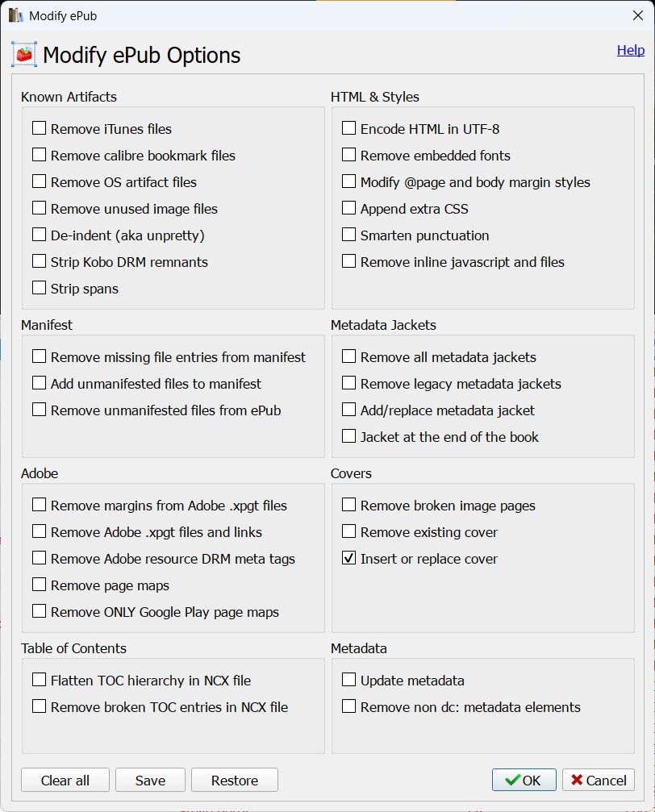Click the Modify ePub toolbox icon in header
655x812 pixels.
coord(24,55)
